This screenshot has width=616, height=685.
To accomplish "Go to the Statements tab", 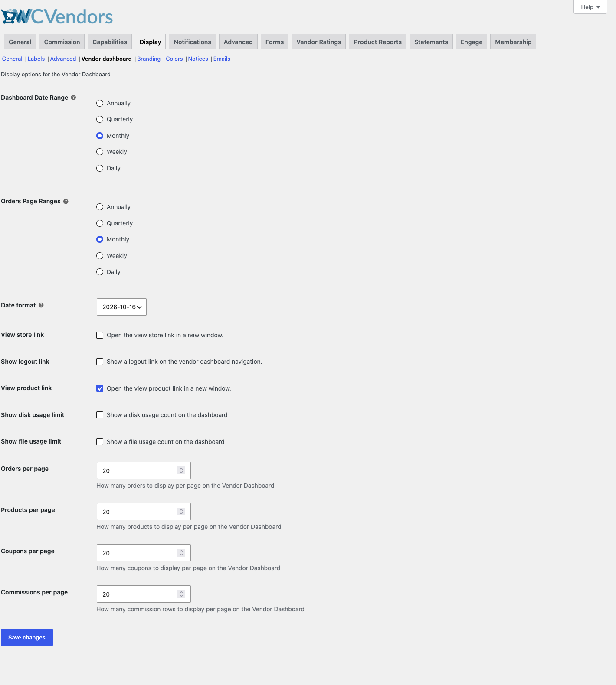I will coord(431,42).
